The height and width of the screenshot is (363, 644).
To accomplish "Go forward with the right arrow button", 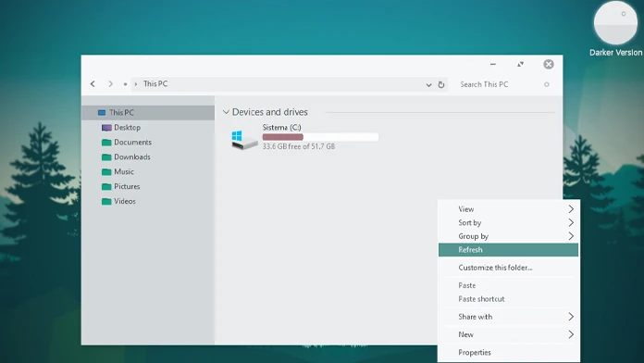I will click(110, 84).
